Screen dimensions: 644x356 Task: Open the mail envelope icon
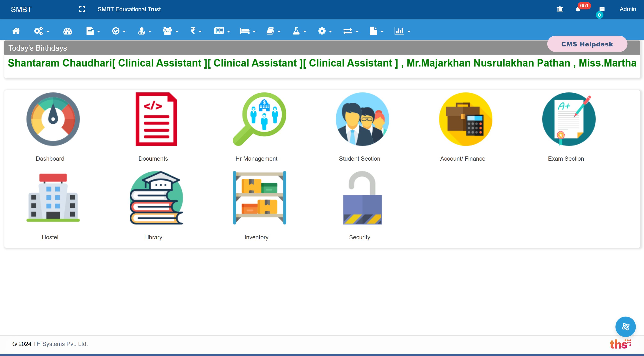coord(602,9)
